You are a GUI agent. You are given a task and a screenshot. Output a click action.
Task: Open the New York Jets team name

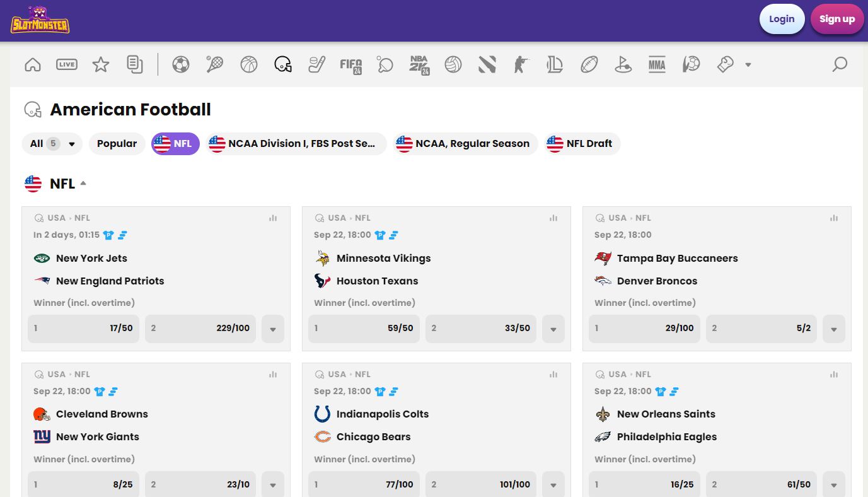91,259
